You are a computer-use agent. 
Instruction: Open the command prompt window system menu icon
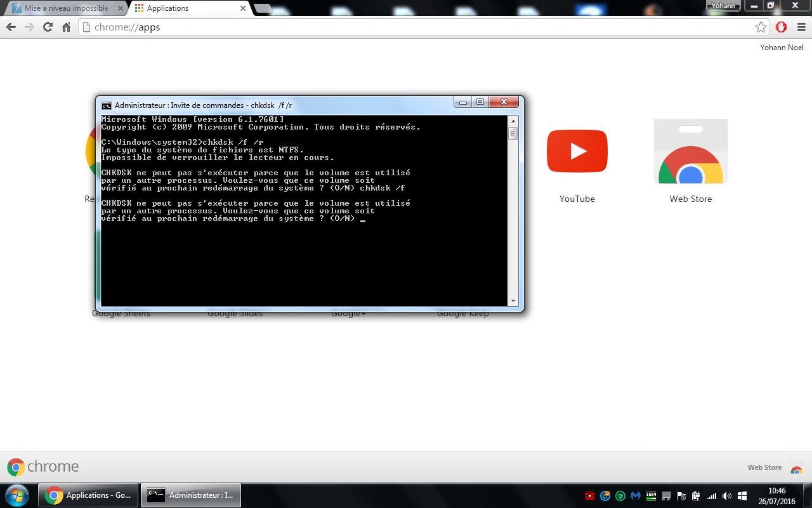pos(107,105)
